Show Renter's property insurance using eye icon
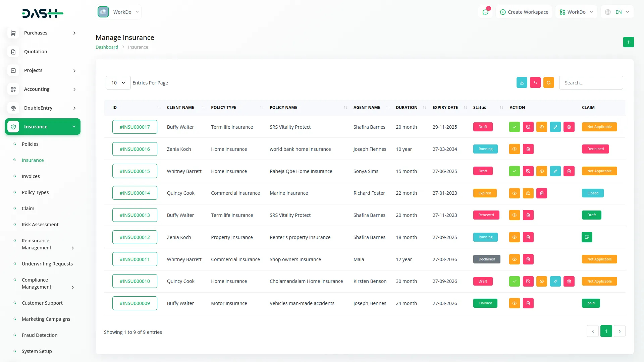644x362 pixels. (514, 237)
